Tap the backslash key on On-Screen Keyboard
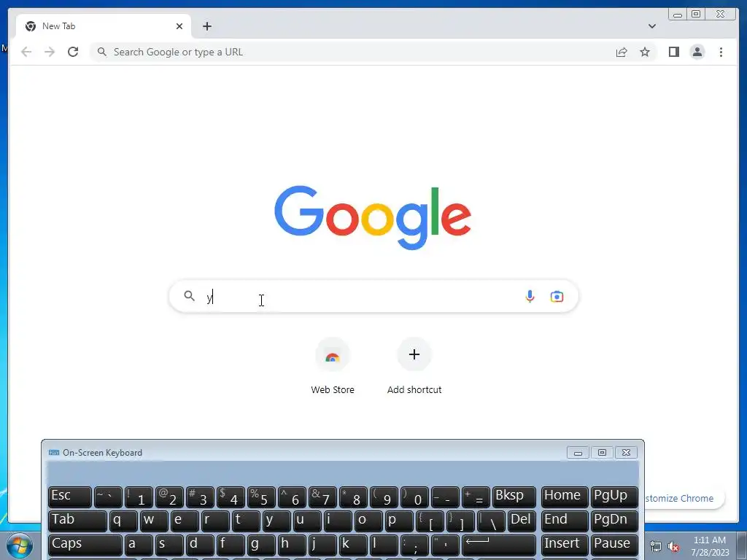 click(x=491, y=521)
